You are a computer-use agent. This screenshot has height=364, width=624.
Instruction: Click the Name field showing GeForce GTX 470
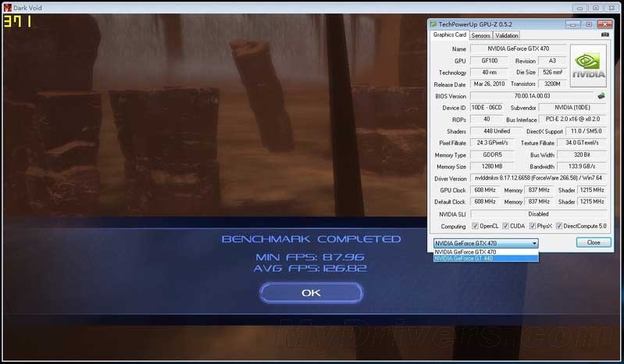[518, 49]
